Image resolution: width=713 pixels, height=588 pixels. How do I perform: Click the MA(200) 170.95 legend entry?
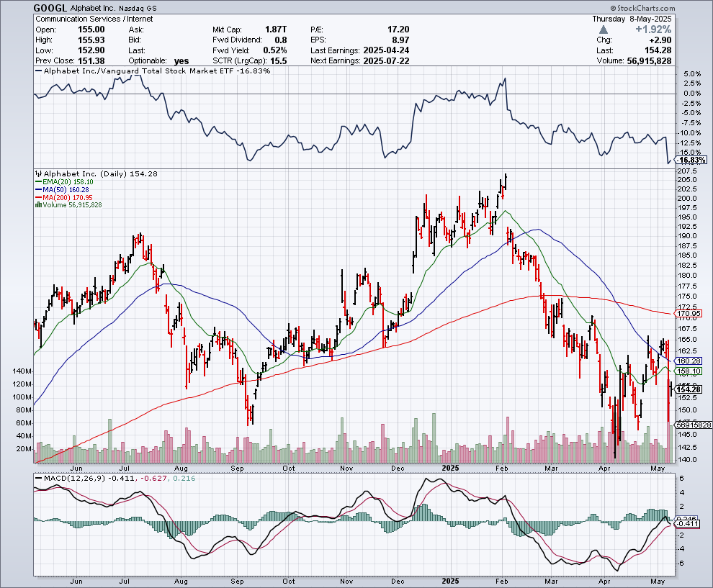click(x=67, y=198)
